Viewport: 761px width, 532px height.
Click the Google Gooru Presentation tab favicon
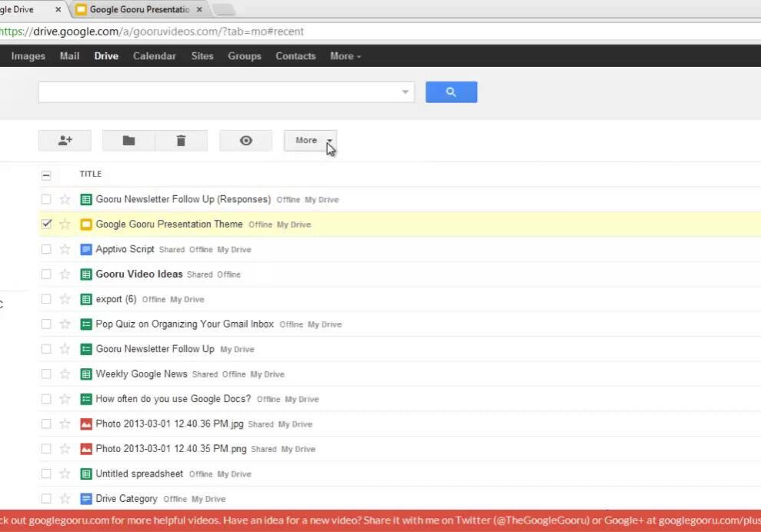tap(81, 9)
